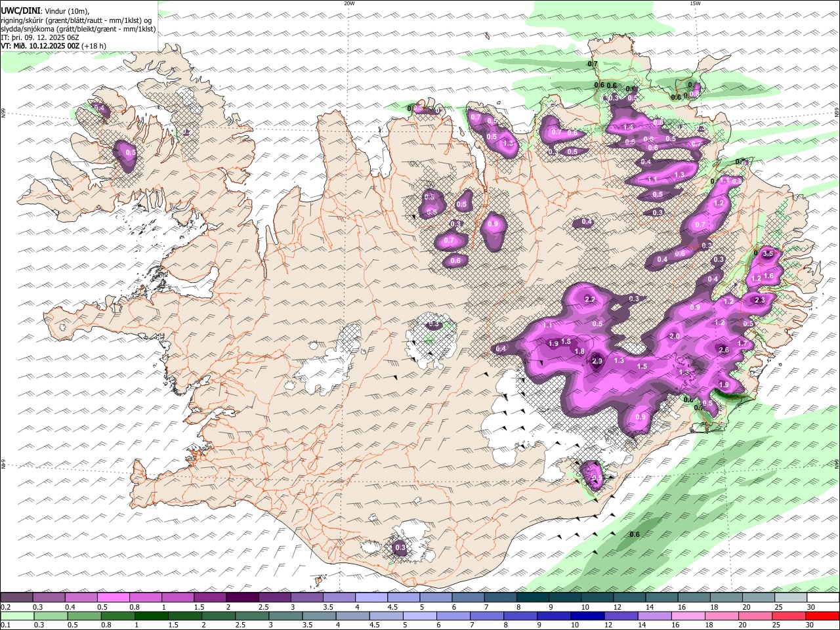Click the 1.7 precipitation value on the map

742,344
